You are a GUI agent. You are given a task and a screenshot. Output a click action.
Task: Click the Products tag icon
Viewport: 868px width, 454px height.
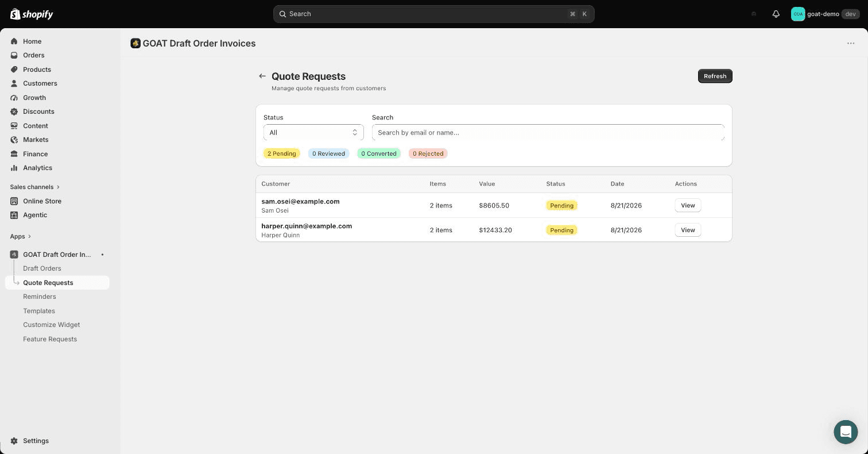click(14, 70)
